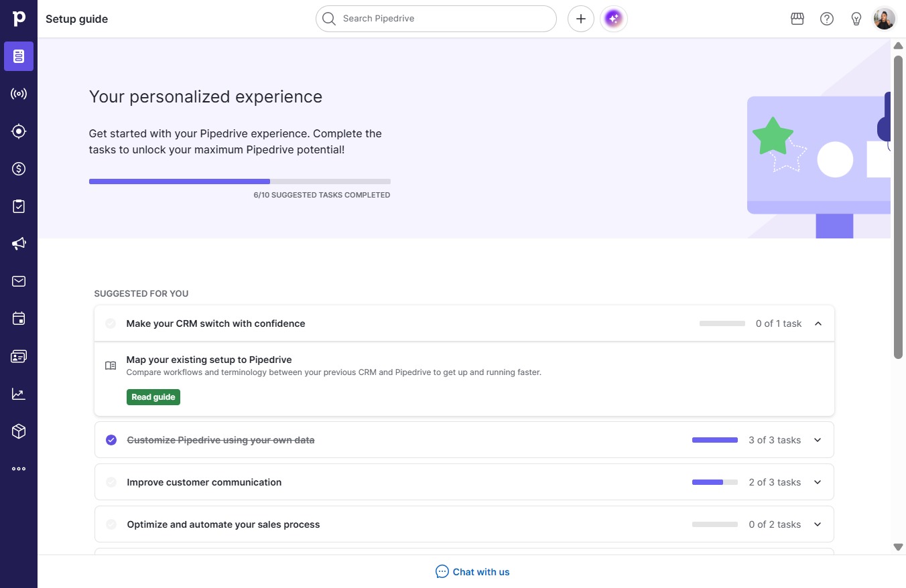Open the Calendar activities icon in sidebar
This screenshot has height=588, width=906.
[19, 319]
